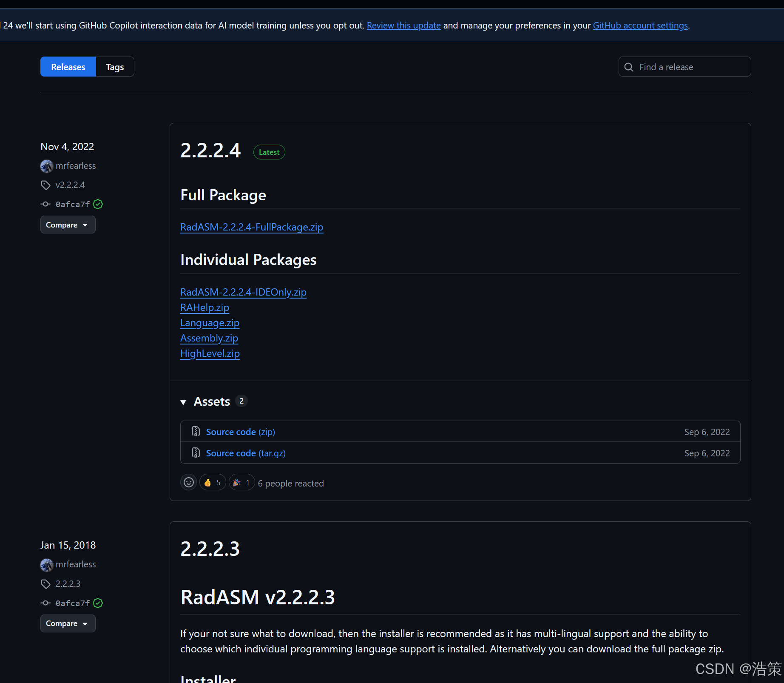The image size is (784, 683).
Task: Open the add reaction smiley picker
Action: click(x=188, y=482)
